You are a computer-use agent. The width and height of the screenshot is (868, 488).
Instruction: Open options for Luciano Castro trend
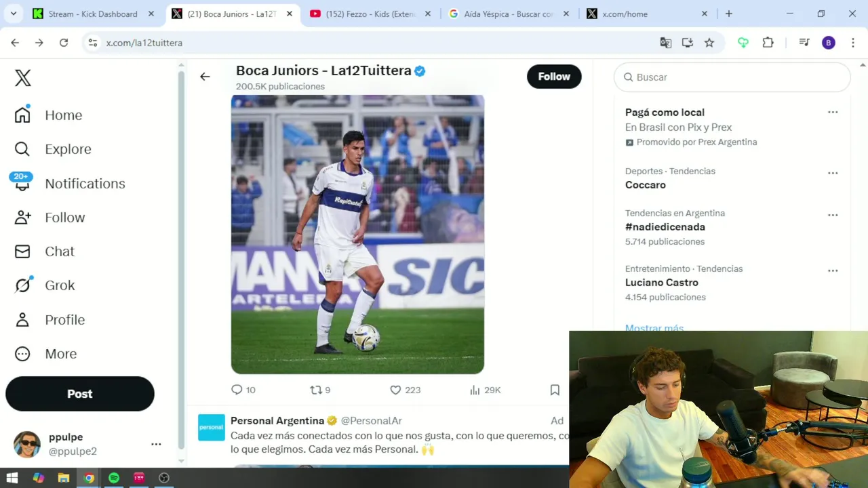click(833, 270)
